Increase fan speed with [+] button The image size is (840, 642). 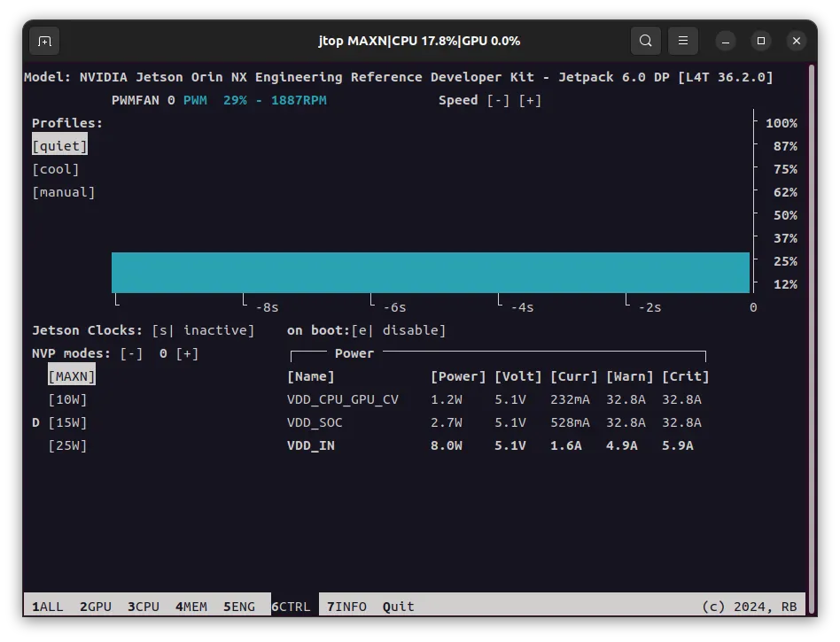(530, 100)
